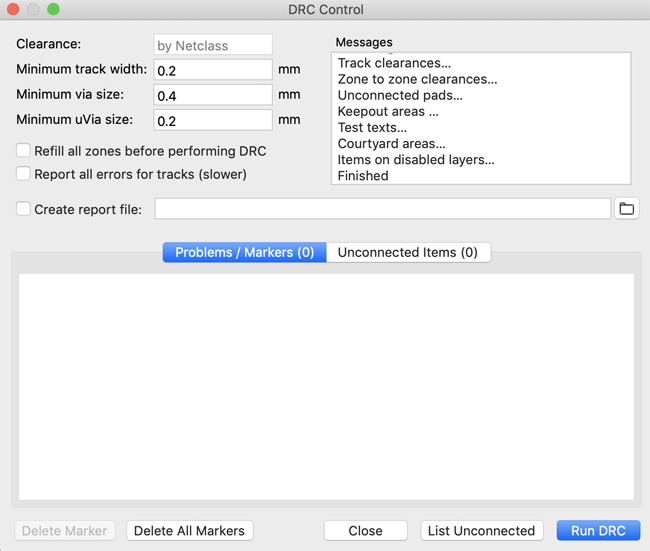This screenshot has width=650, height=551.
Task: Click the empty problems markers list
Action: pyautogui.click(x=326, y=386)
